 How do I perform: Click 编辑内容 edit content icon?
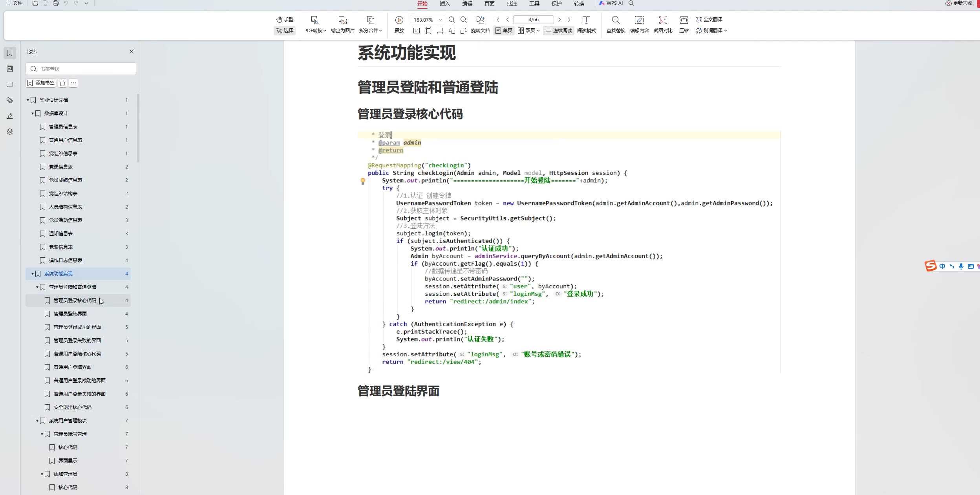[x=639, y=20]
